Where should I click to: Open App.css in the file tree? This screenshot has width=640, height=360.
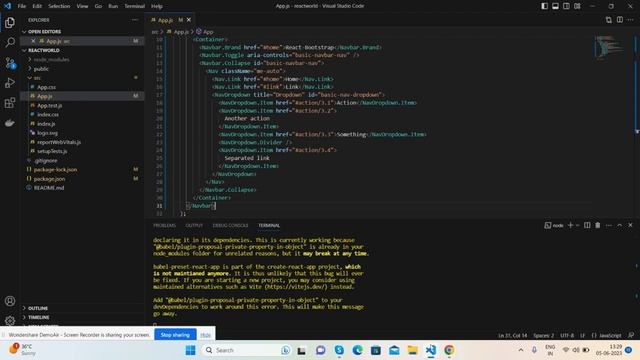47,87
